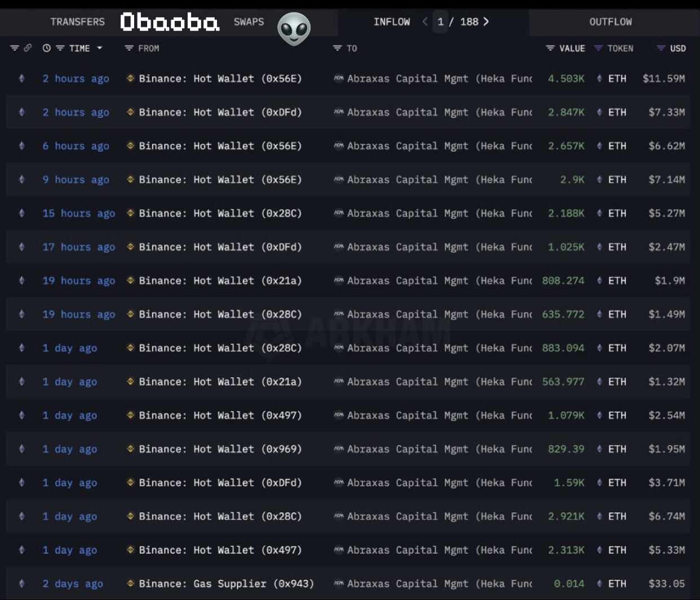
Task: Open the 17 hours ago transaction link
Action: click(79, 247)
